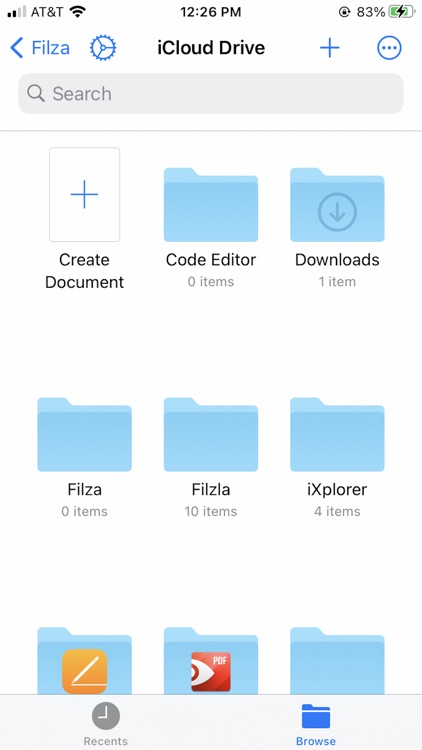Open the PDF Expert app folder

pyautogui.click(x=211, y=661)
